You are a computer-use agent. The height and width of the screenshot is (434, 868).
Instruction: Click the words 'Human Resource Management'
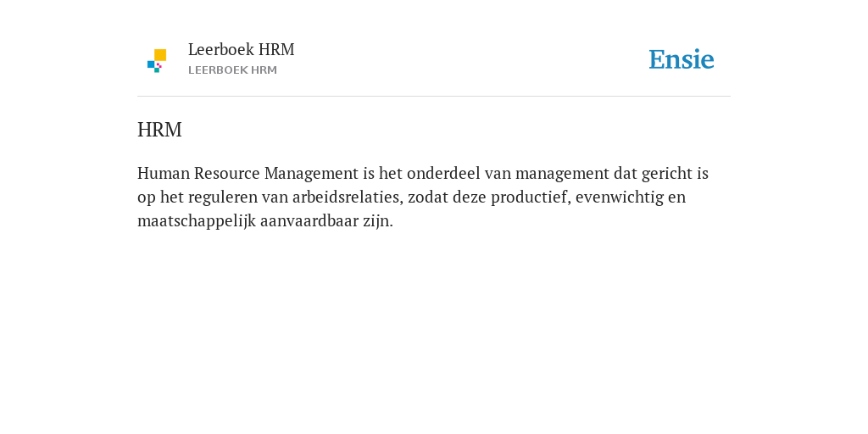pyautogui.click(x=248, y=174)
